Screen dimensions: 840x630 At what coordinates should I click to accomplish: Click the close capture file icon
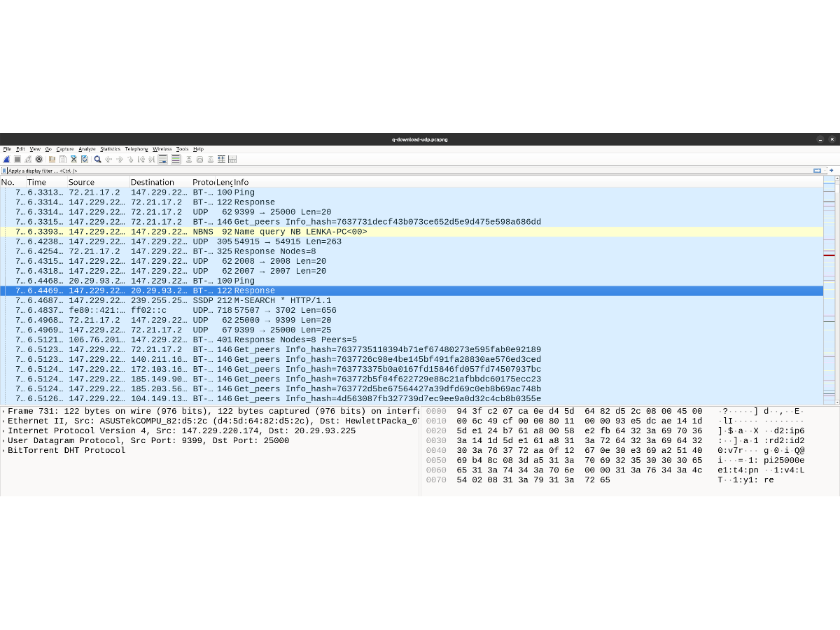click(73, 160)
